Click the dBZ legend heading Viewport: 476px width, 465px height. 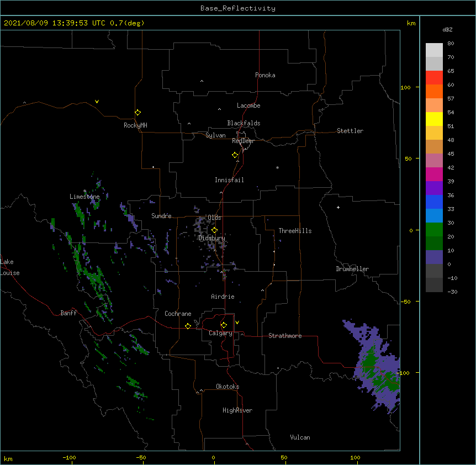447,29
